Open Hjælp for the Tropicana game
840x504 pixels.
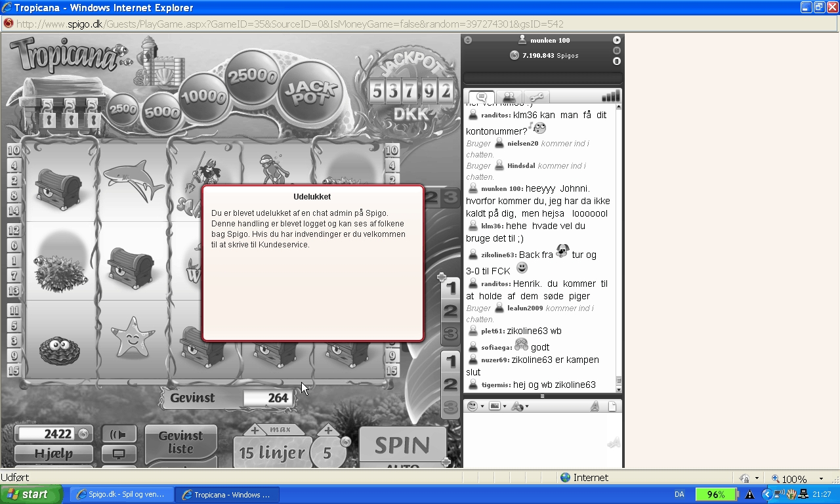pos(54,453)
